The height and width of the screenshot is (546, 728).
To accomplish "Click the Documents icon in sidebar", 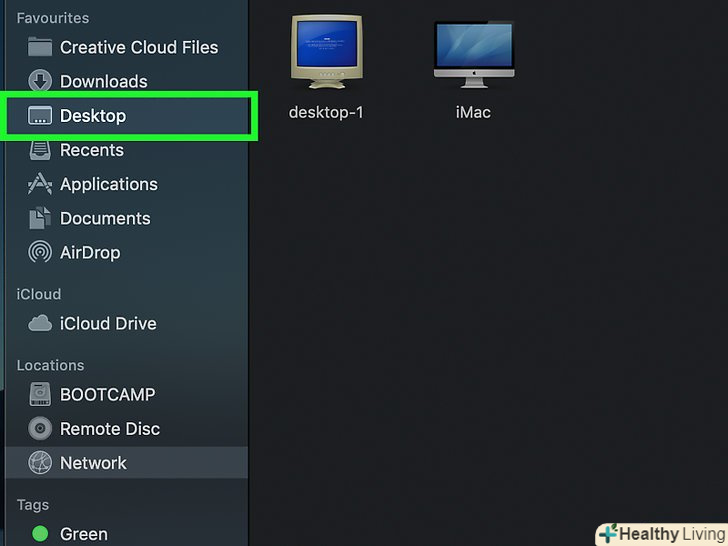I will (x=40, y=218).
